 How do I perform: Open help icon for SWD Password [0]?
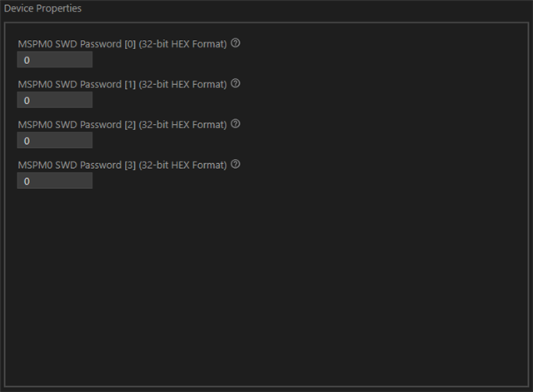(x=235, y=43)
